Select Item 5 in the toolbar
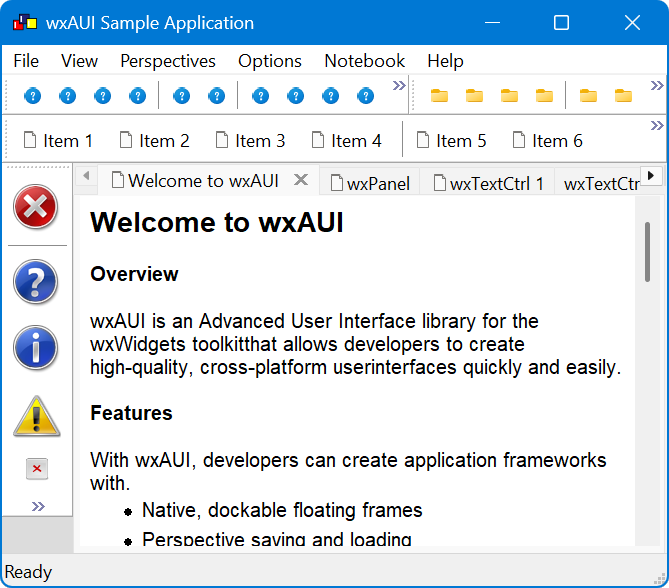The image size is (669, 588). [x=451, y=140]
